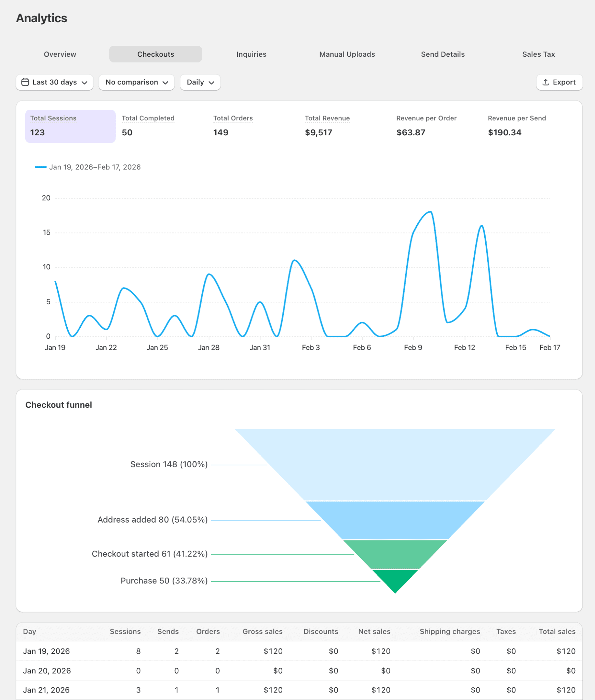This screenshot has height=700, width=595.
Task: Click the Gross sales column header
Action: (x=262, y=632)
